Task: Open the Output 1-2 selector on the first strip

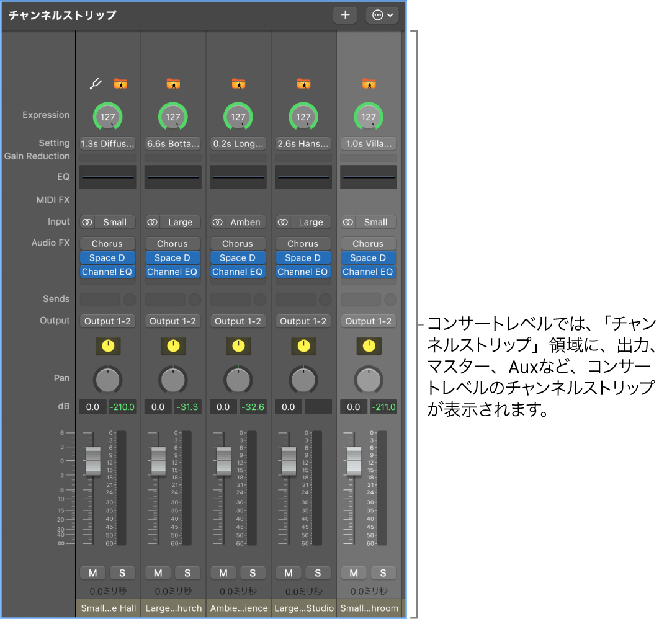Action: pyautogui.click(x=107, y=321)
